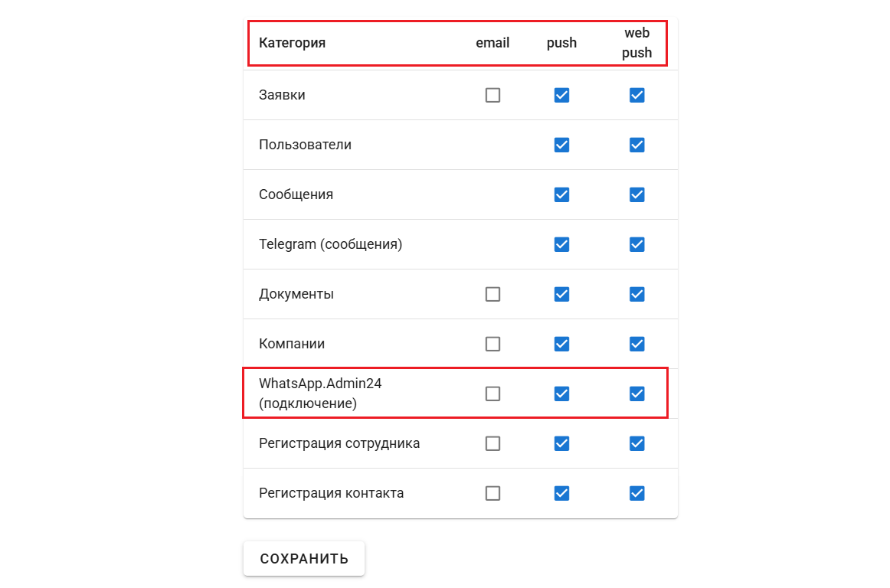The width and height of the screenshot is (890, 588).
Task: Uncheck push for Заявки
Action: click(561, 95)
